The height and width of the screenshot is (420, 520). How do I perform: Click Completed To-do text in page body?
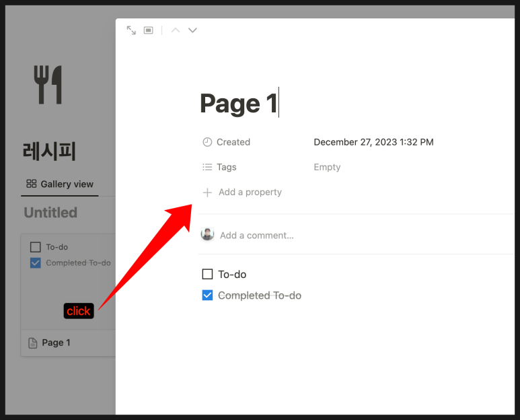[260, 295]
